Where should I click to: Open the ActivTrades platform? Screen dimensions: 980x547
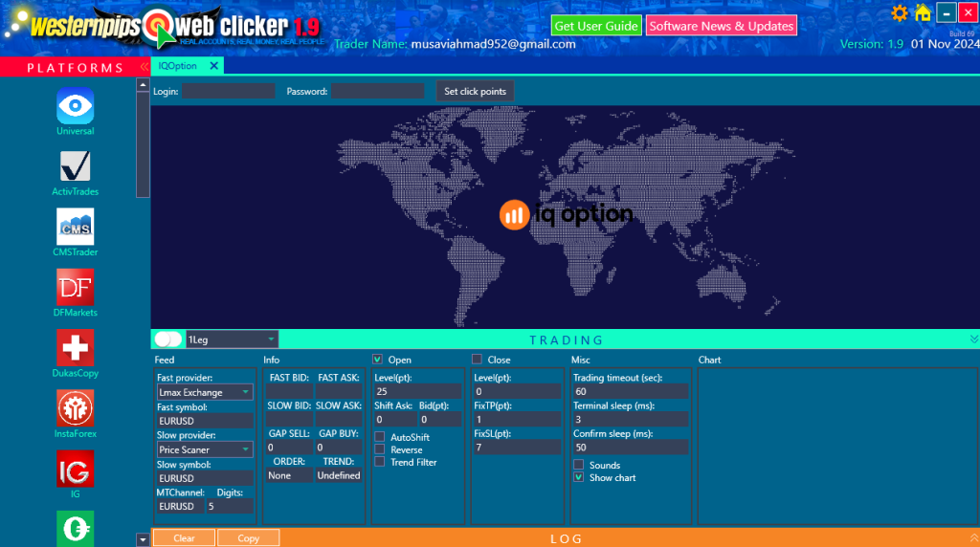[75, 166]
